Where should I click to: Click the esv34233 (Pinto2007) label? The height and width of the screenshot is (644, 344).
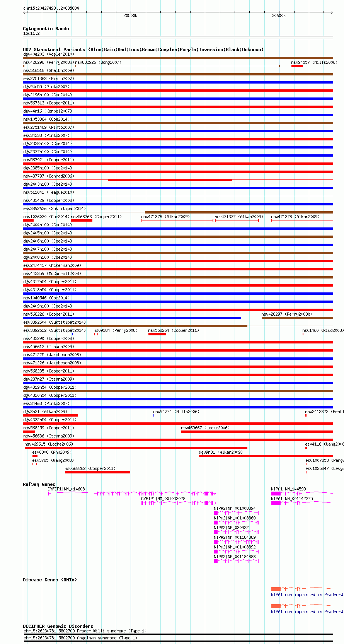(46, 135)
